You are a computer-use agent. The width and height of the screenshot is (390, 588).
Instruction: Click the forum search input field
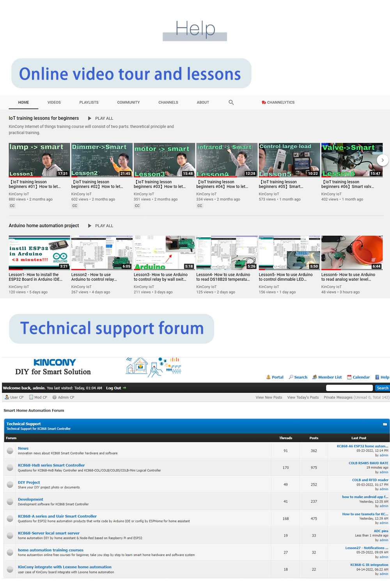point(349,388)
